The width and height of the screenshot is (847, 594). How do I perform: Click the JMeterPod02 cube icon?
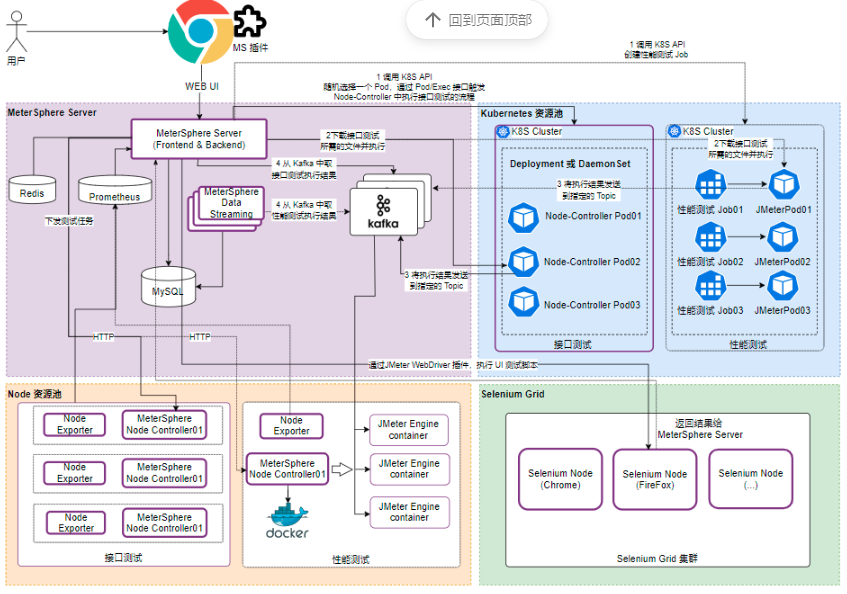click(x=783, y=237)
